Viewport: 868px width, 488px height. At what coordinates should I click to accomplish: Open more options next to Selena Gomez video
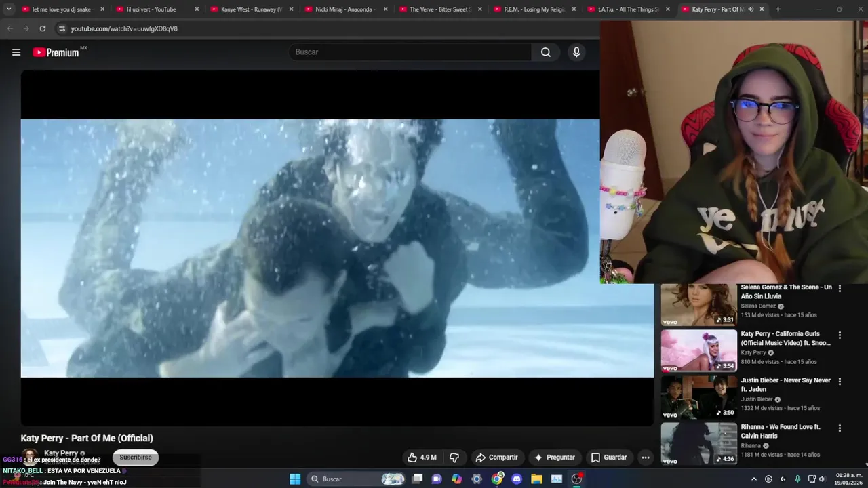[840, 288]
